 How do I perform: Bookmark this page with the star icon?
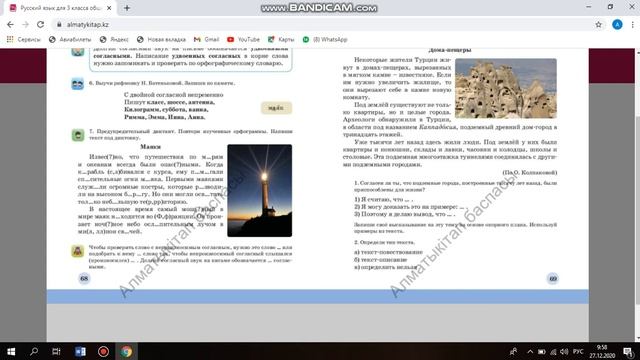[x=598, y=24]
